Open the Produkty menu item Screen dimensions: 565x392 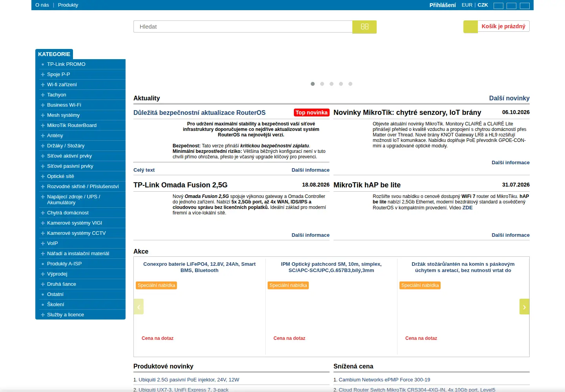point(68,5)
